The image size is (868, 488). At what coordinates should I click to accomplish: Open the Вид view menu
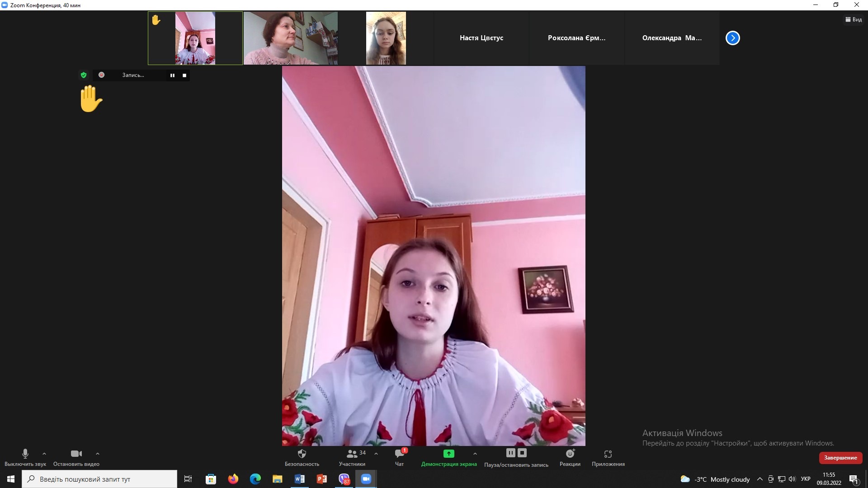(x=854, y=19)
